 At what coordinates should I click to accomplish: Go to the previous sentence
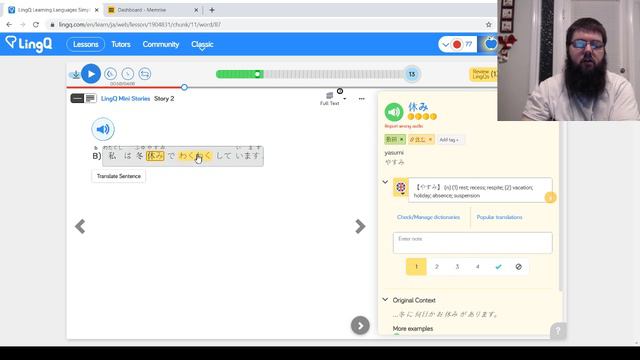[80, 227]
